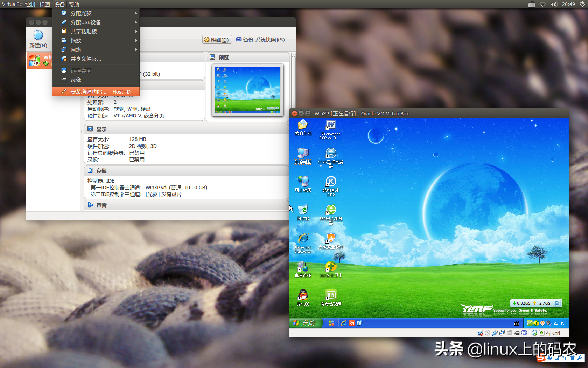
Task: Click the Ubuntu keyboard indicator icon
Action: coord(531,4)
